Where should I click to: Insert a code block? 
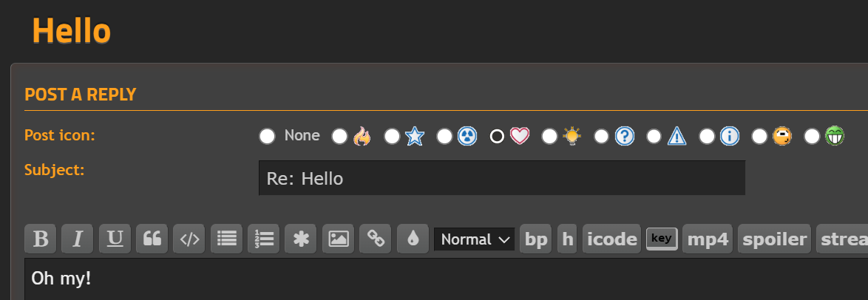tap(189, 239)
